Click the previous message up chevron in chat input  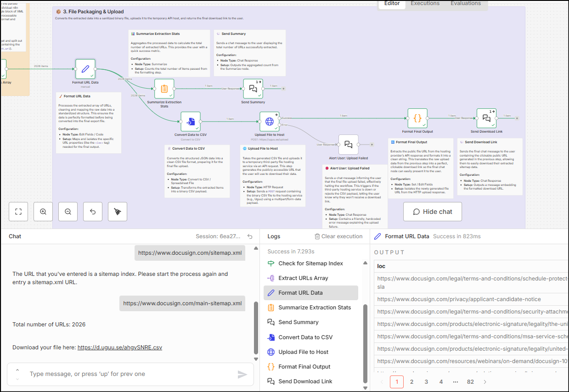17,370
